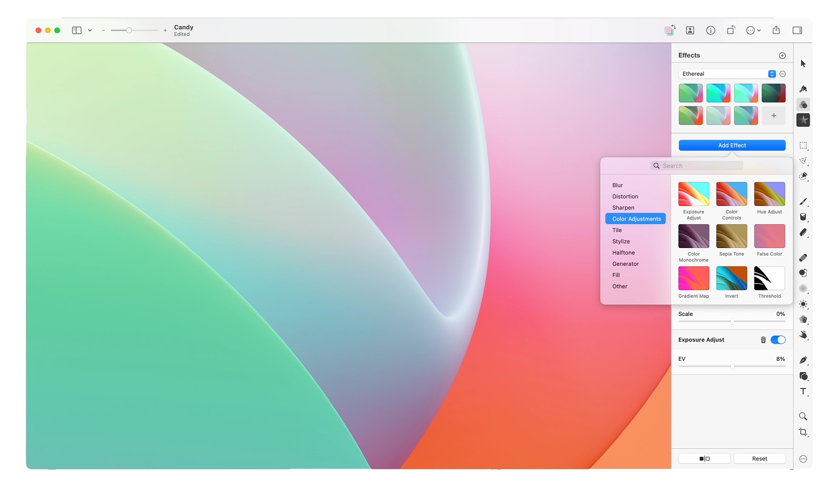Expand the sidebar options chevron

pos(90,30)
